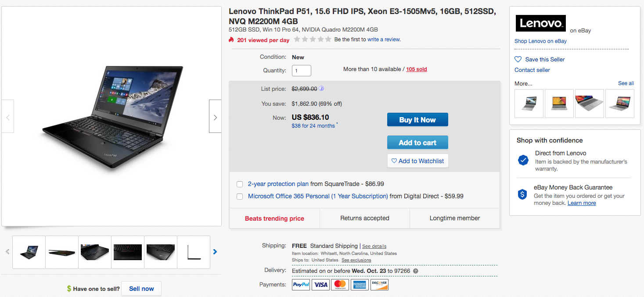Click the PayPal payment icon
This screenshot has width=644, height=297.
click(301, 285)
